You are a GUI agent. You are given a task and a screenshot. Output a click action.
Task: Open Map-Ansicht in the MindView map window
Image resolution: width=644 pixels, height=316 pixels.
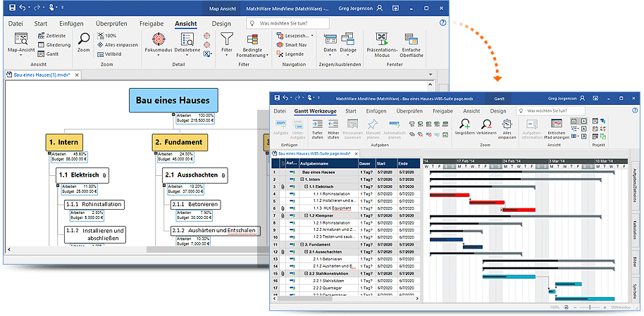(x=21, y=44)
